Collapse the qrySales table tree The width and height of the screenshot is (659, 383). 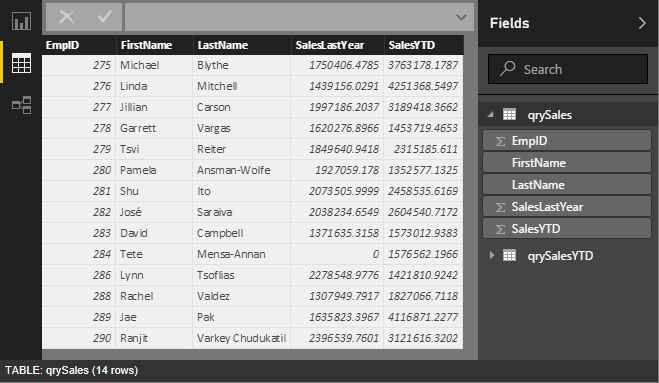click(490, 114)
